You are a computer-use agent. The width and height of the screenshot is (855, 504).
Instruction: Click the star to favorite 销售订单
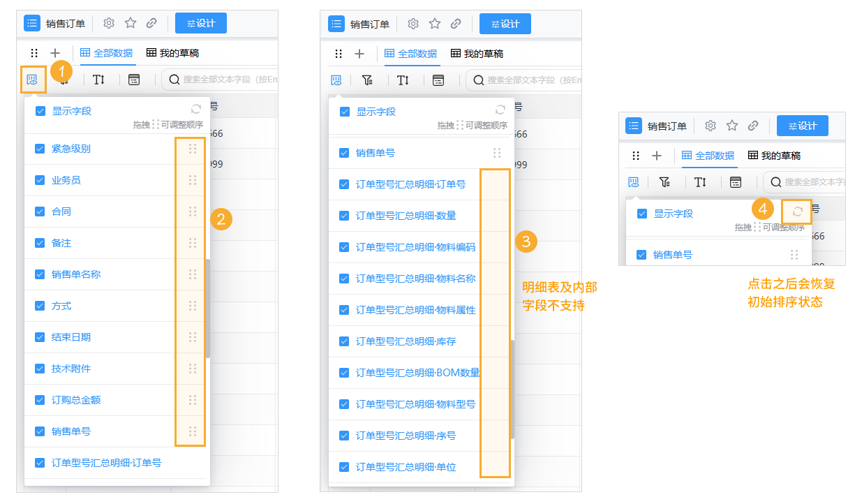tap(131, 22)
